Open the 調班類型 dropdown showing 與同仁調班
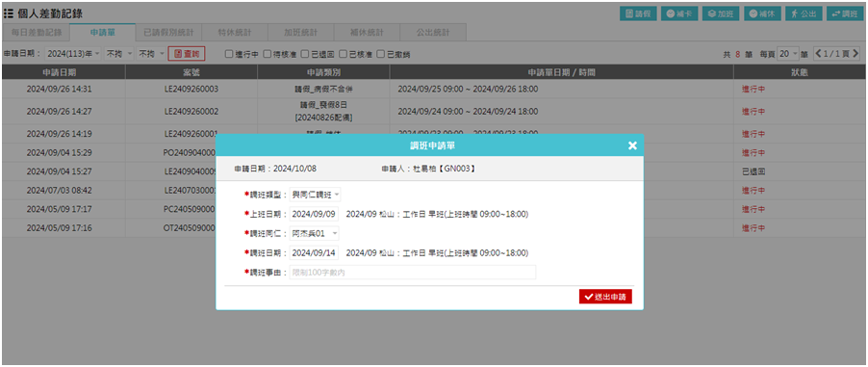The width and height of the screenshot is (868, 367). [316, 195]
